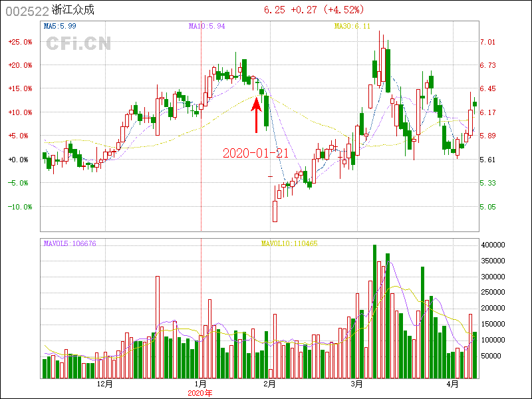Select the MAVOL5:106676 volume label
The width and height of the screenshot is (532, 399).
[70, 244]
